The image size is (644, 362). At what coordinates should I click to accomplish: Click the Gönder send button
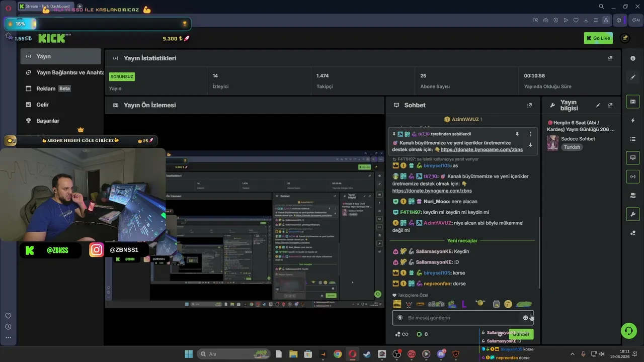click(521, 334)
